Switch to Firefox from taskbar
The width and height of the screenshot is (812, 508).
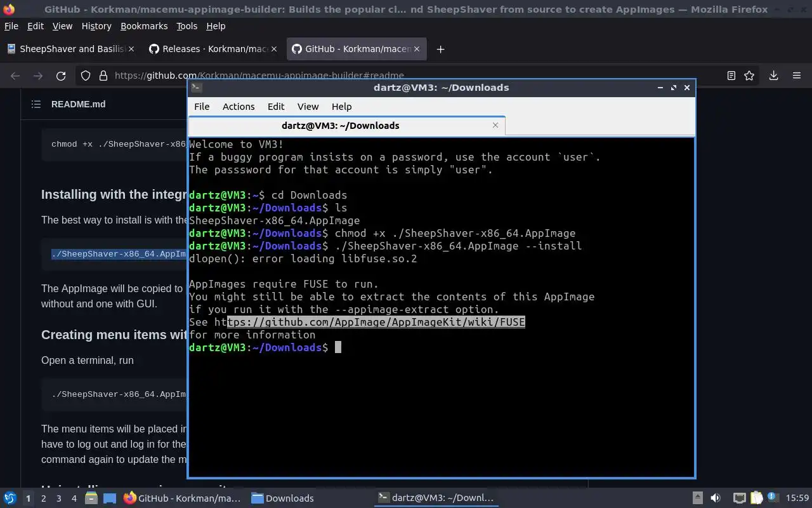tap(183, 498)
